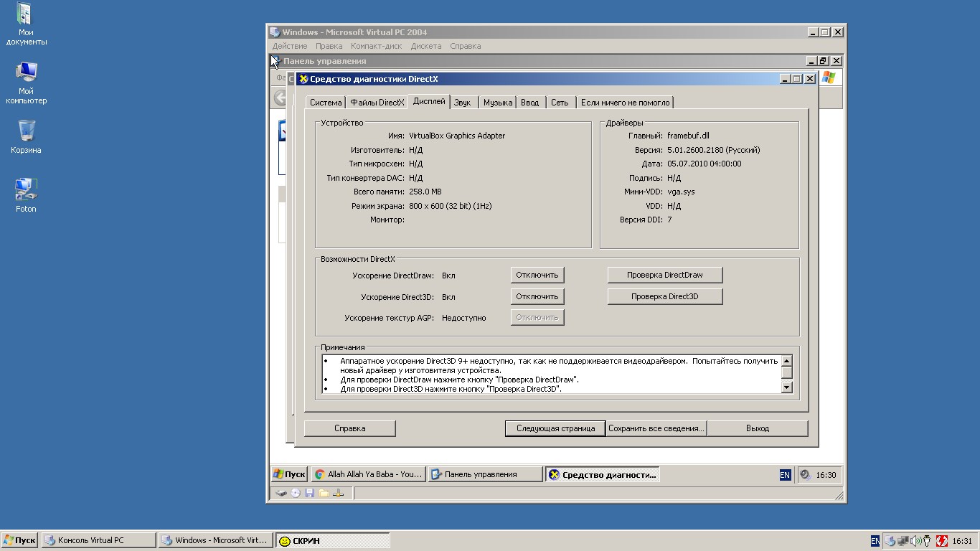Open the Действие menu
This screenshot has height=551, width=980.
coord(290,46)
